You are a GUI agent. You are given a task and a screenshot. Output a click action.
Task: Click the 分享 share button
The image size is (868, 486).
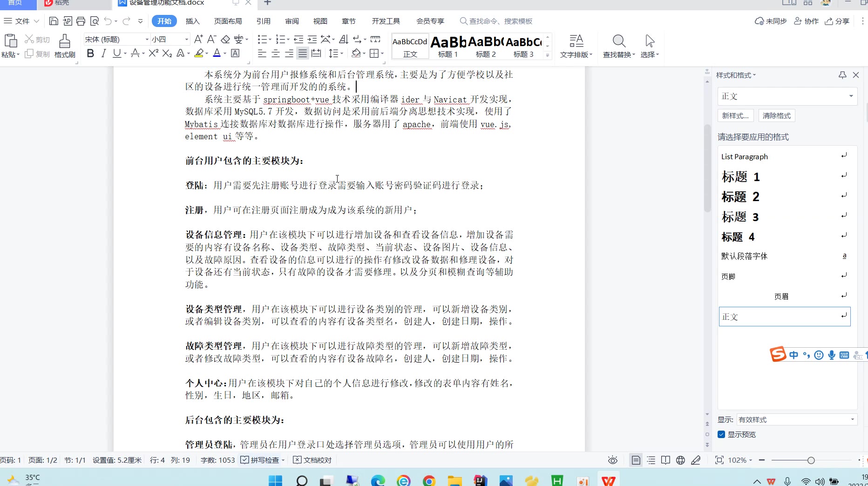coord(837,21)
